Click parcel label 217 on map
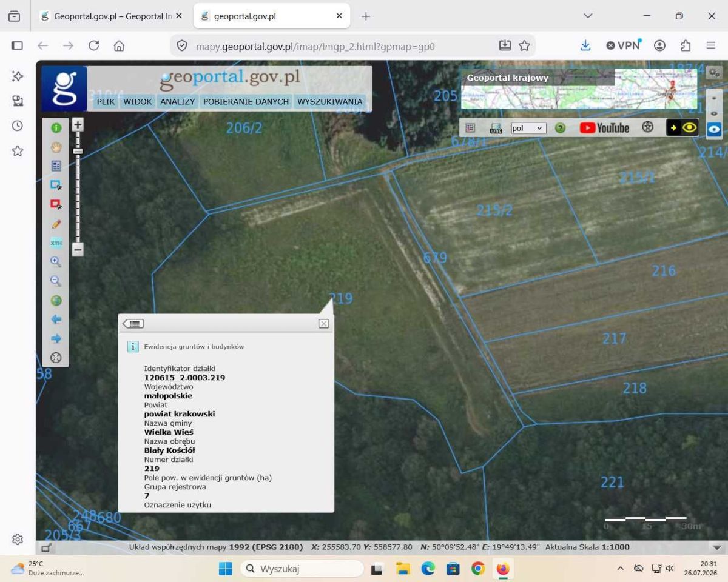Image resolution: width=728 pixels, height=582 pixels. 614,338
